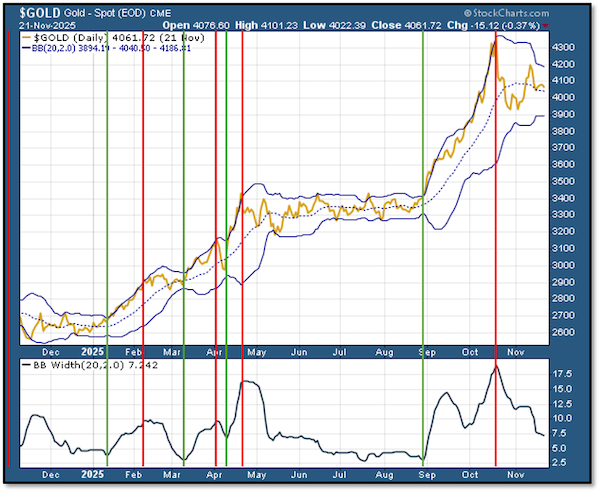600x493 pixels.
Task: Click the Jul label under the price panel
Action: tap(339, 352)
